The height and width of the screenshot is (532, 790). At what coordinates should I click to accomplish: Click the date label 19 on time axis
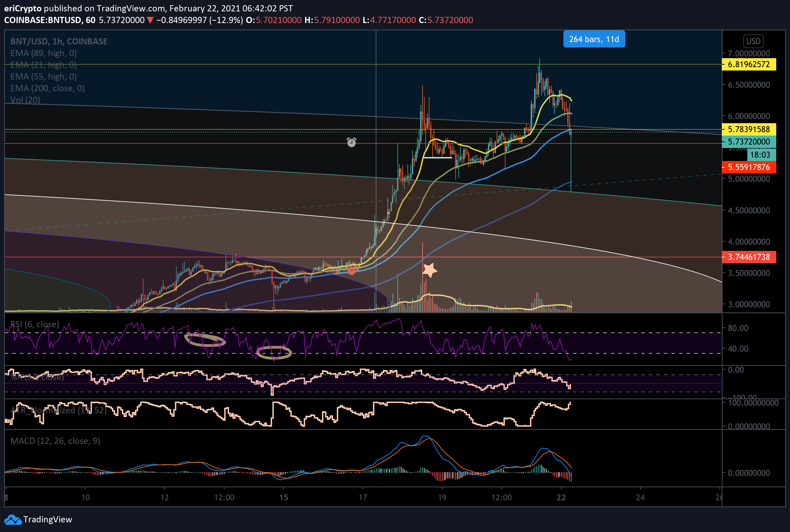[x=442, y=498]
